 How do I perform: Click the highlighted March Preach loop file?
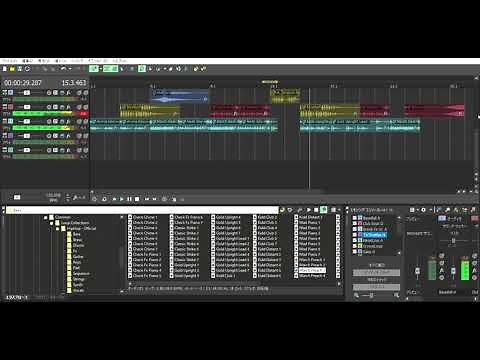(312, 270)
